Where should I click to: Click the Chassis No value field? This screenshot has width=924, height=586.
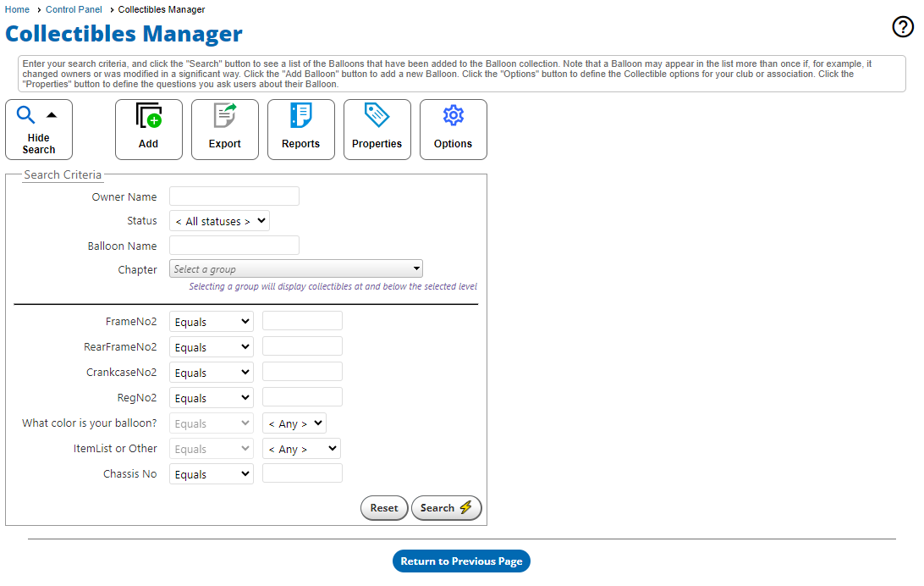click(302, 473)
